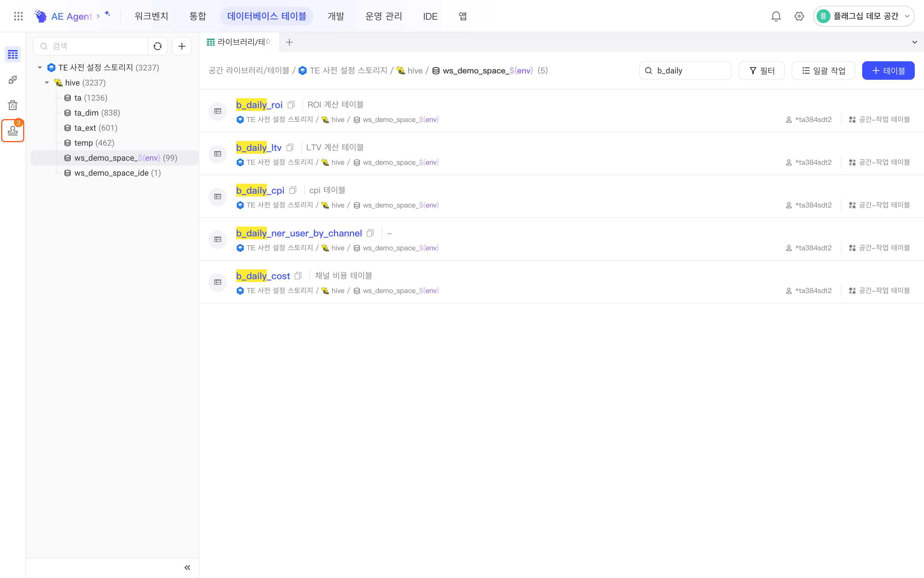Copy the b_daily_cost table name

[x=298, y=276]
